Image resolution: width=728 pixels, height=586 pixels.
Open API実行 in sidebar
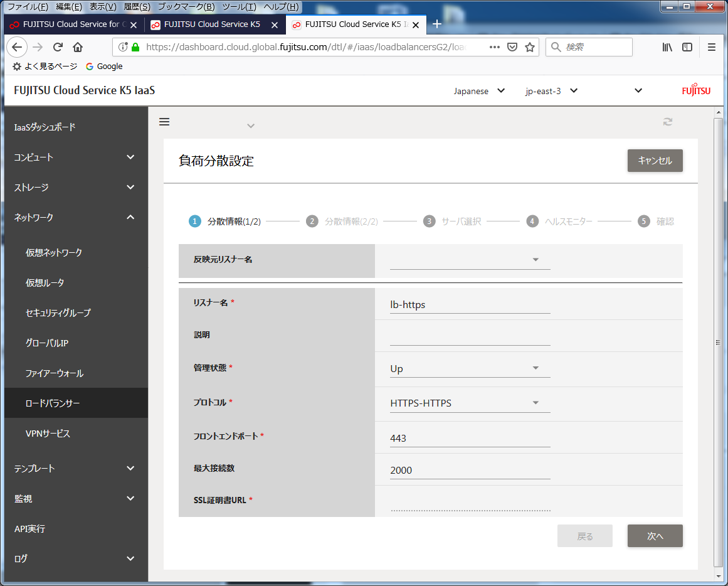29,529
